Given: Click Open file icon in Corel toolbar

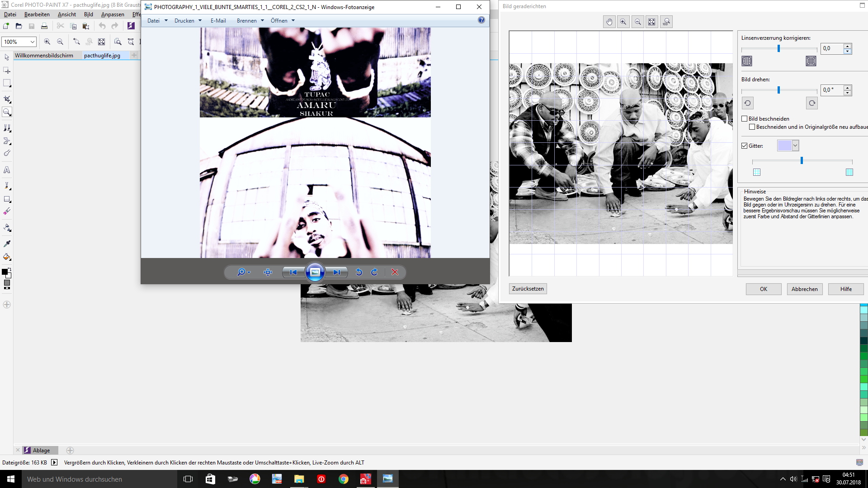Looking at the screenshot, I should tap(19, 26).
